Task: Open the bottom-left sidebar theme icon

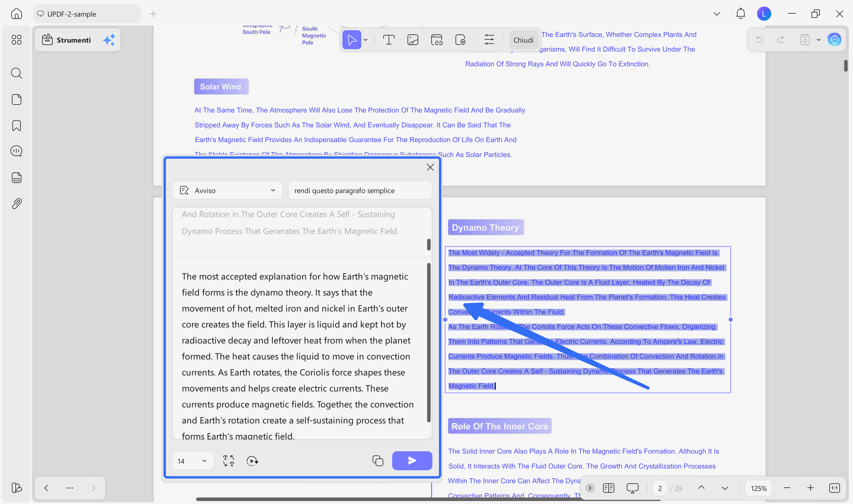Action: point(16,488)
